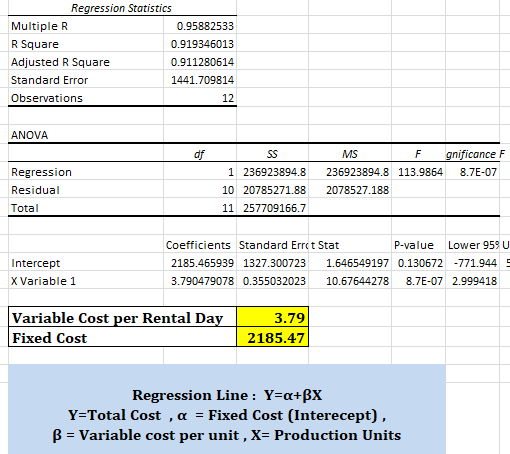
Task: Select the Total row label
Action: click(x=86, y=208)
